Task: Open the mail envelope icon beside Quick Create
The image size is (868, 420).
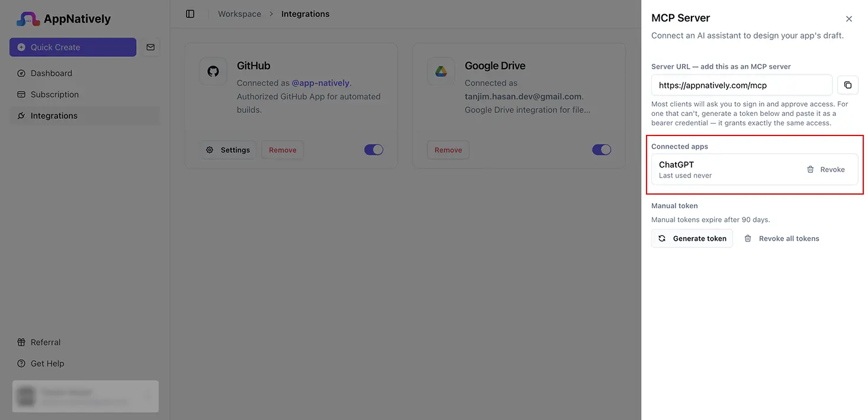Action: pos(150,47)
